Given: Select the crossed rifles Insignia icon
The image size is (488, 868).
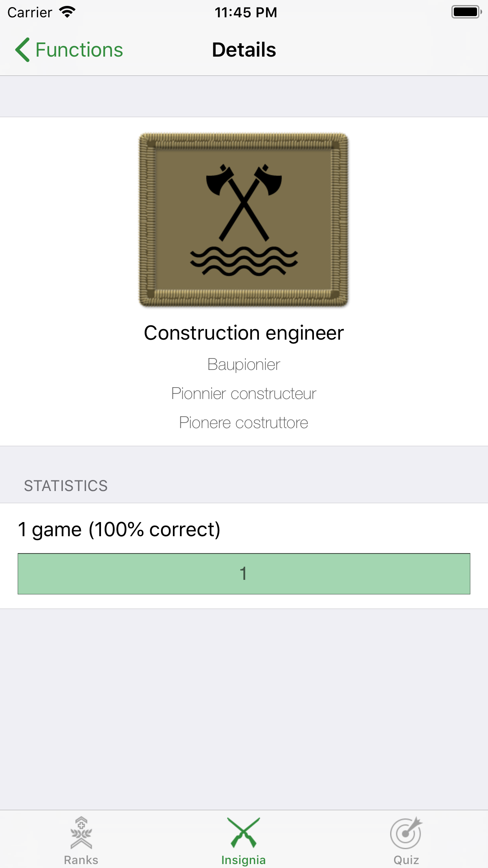Looking at the screenshot, I should (x=244, y=833).
